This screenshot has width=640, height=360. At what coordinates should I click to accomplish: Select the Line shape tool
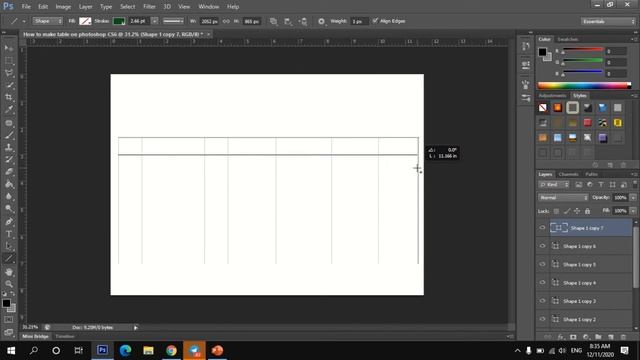pos(9,259)
